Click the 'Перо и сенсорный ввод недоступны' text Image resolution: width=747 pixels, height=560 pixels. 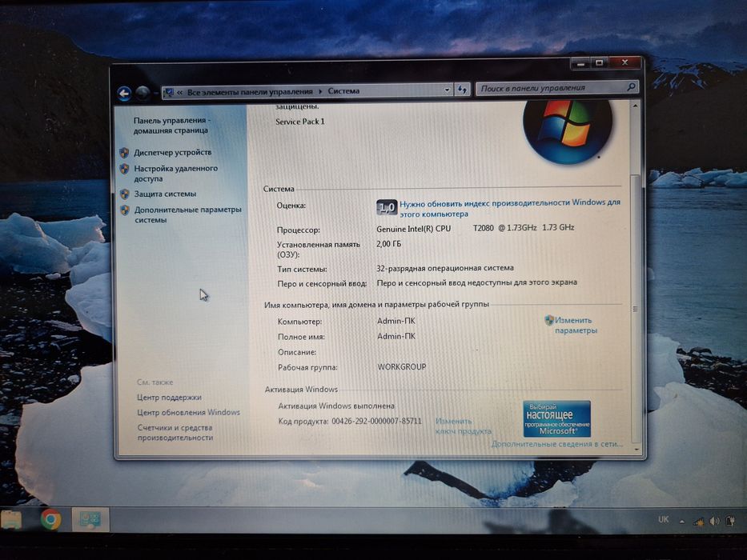[477, 282]
